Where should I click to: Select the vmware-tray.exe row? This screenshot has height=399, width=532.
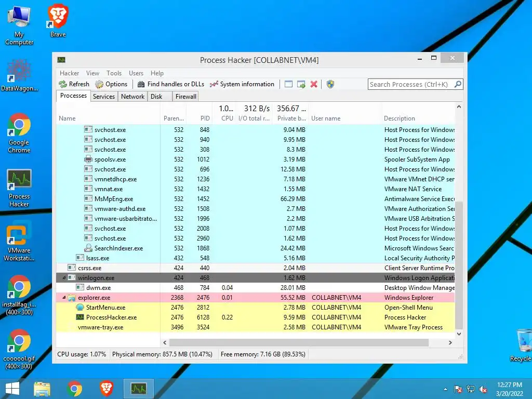(x=256, y=327)
